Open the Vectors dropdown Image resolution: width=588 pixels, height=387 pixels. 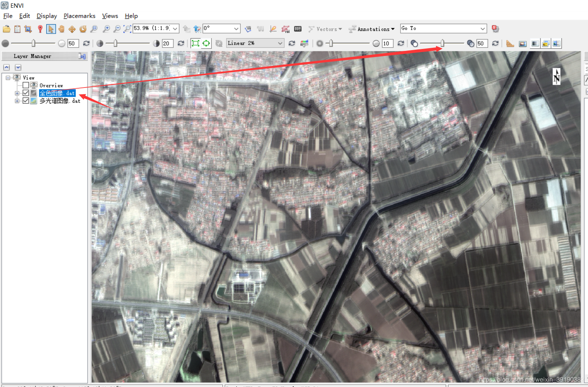click(325, 29)
